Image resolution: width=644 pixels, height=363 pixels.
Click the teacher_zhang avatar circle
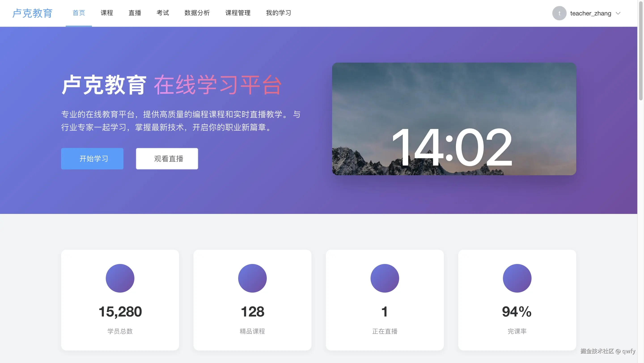[559, 13]
